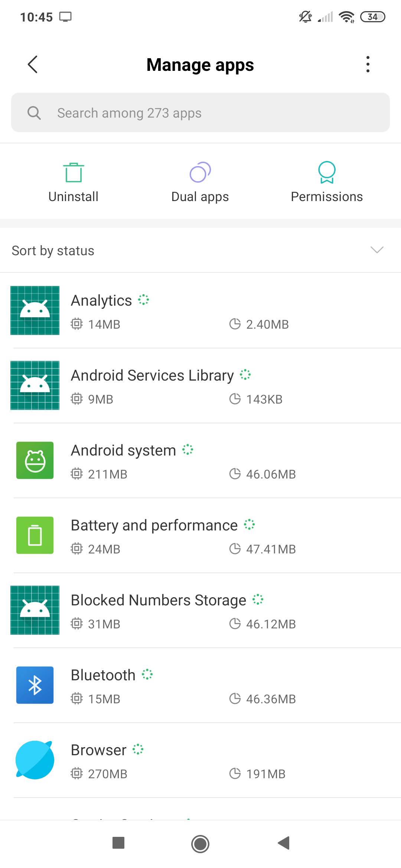The image size is (401, 868).
Task: Tap the Browser app icon
Action: [x=35, y=760]
